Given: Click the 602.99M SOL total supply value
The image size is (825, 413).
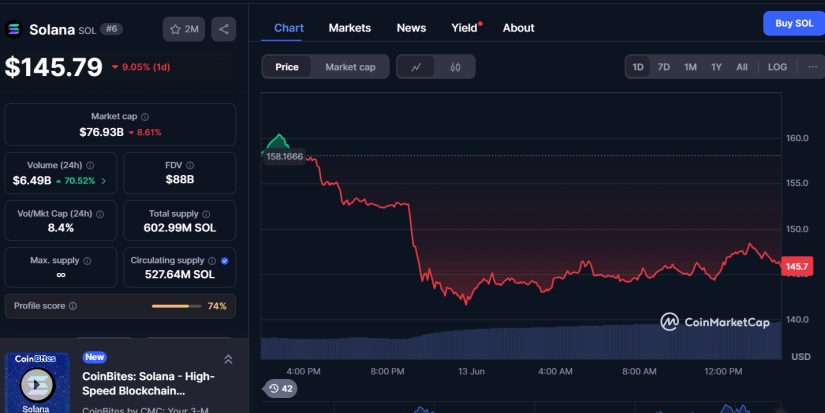Looking at the screenshot, I should click(x=180, y=228).
